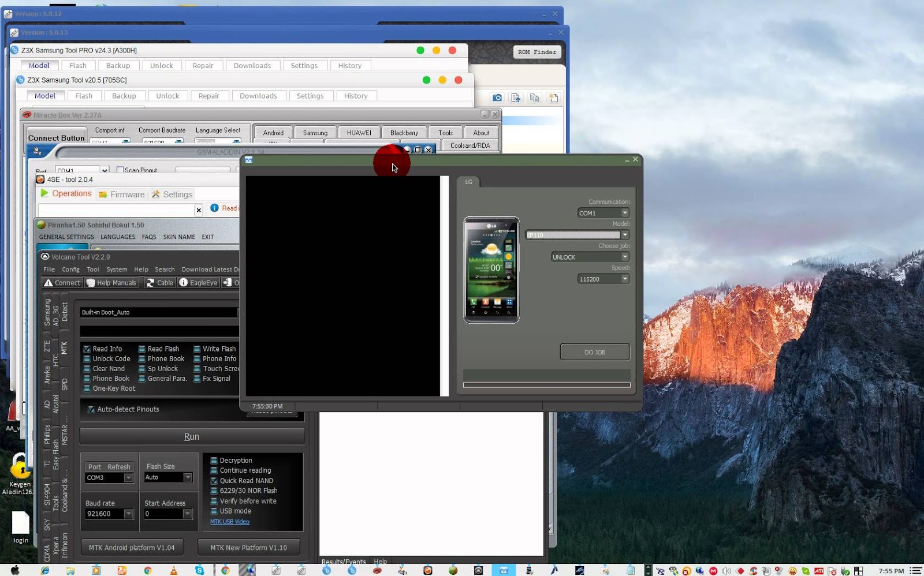924x576 pixels.
Task: Click the MTK Android platform V1.04 button
Action: pos(132,548)
